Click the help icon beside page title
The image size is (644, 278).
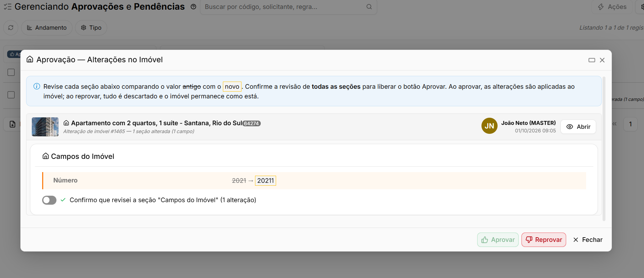(194, 7)
